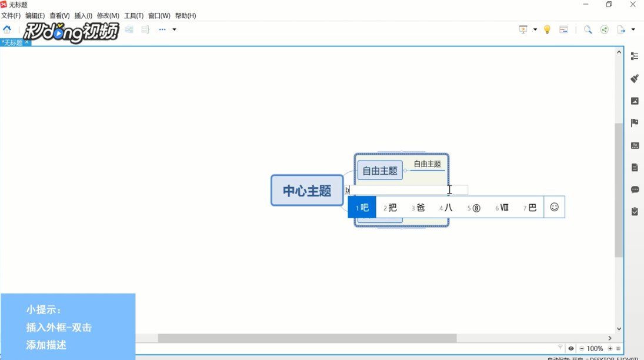Screen dimensions: 644x360
Task: Open the lightbulb tips feature
Action: pos(547,29)
